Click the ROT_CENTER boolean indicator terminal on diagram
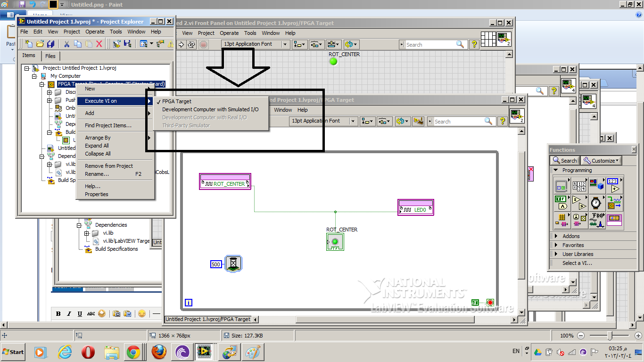Viewport: 644px width, 362px height. click(x=335, y=242)
